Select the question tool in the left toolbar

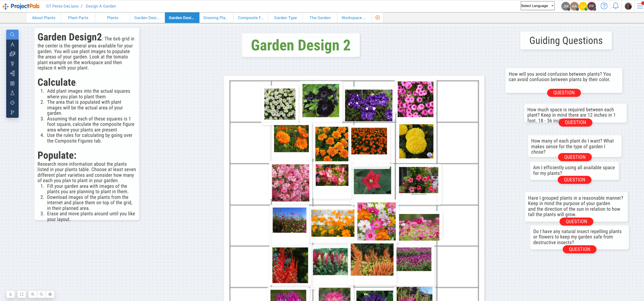pos(12,64)
